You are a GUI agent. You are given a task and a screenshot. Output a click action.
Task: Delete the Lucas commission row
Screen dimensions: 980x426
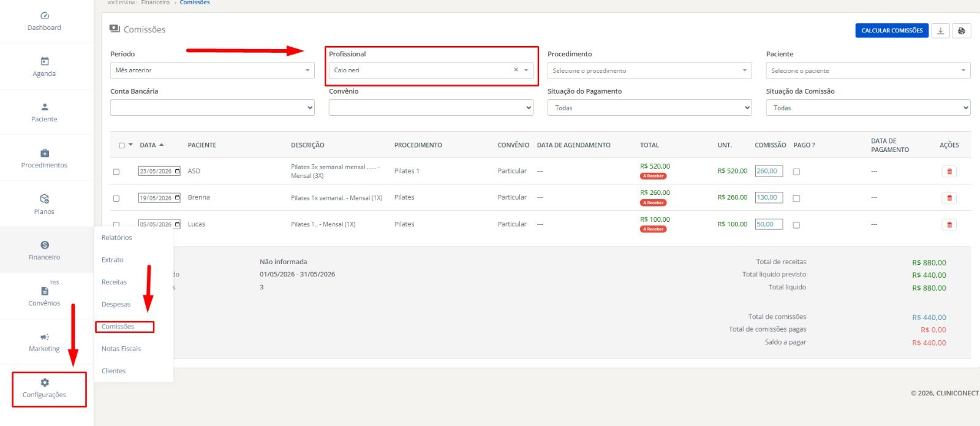click(949, 224)
